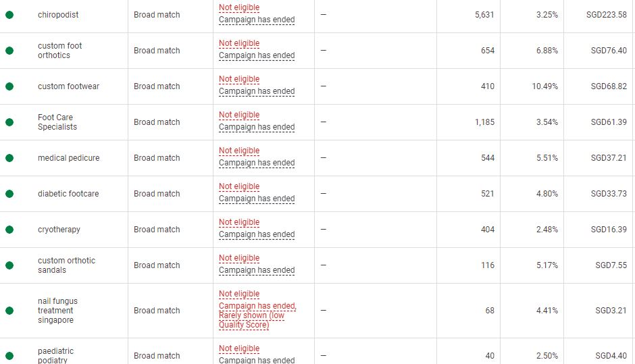Screen dimensions: 635x364
Task: Click green status dot for chiropodist keyword
Action: 9,15
